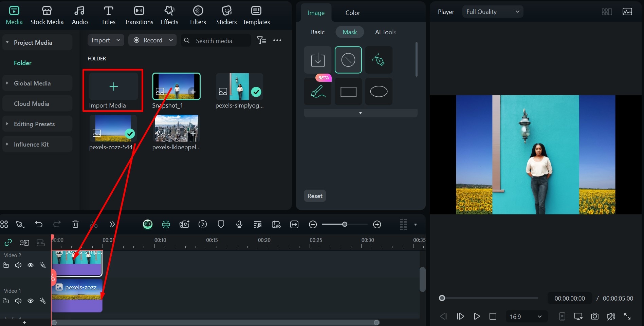Open the Filters tab
Screen dimensions: 644x326
[198, 16]
